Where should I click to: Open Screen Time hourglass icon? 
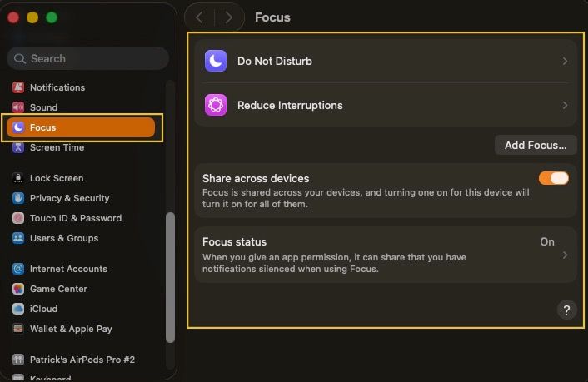pyautogui.click(x=18, y=147)
